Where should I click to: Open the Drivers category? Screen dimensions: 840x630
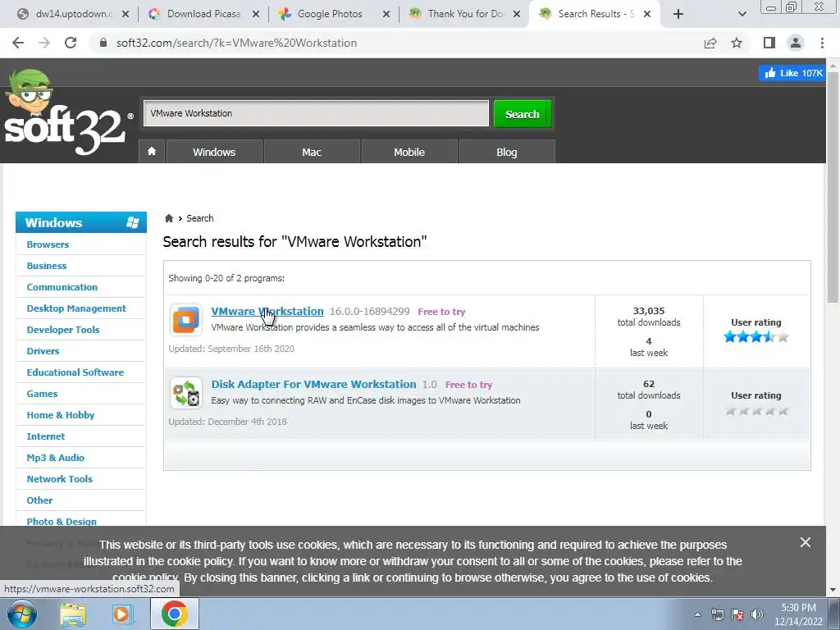(43, 351)
